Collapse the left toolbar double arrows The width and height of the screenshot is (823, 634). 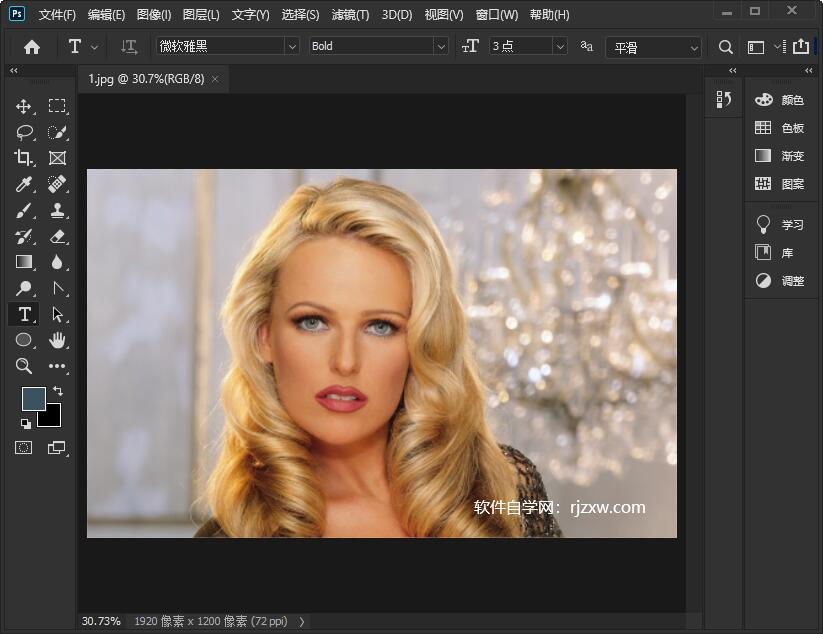point(14,70)
